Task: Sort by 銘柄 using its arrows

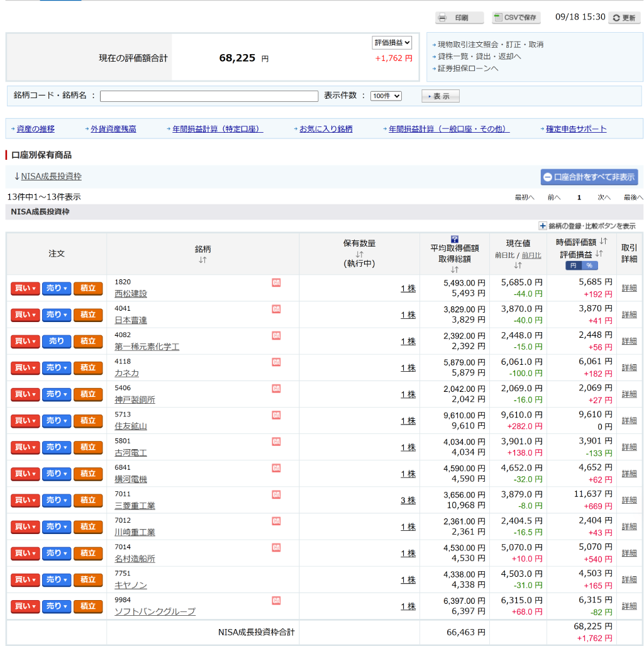Action: [x=203, y=260]
